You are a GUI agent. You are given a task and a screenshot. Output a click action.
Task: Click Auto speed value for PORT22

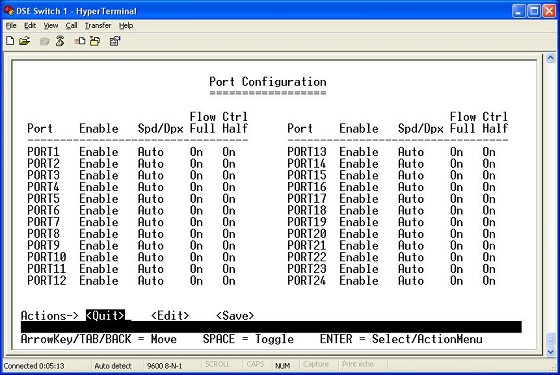tap(411, 257)
